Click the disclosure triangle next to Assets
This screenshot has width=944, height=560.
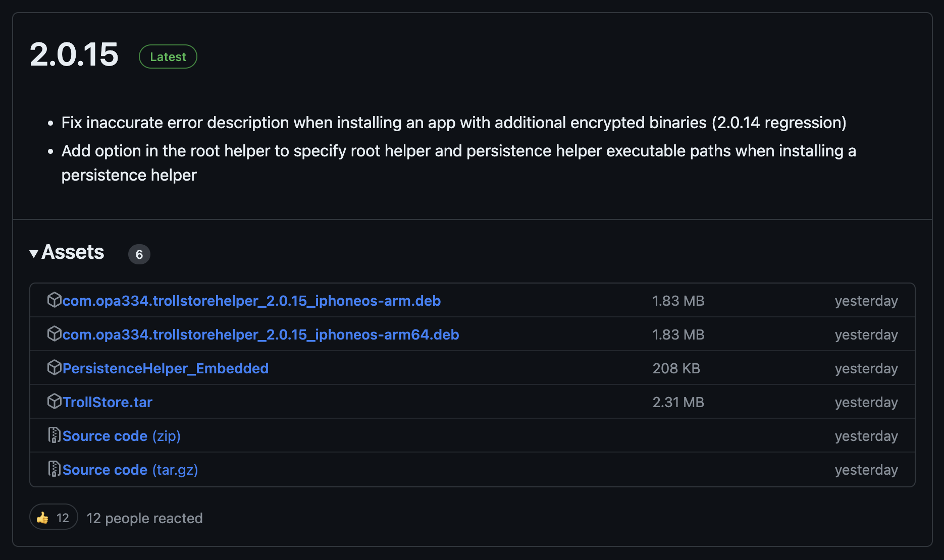coord(34,253)
